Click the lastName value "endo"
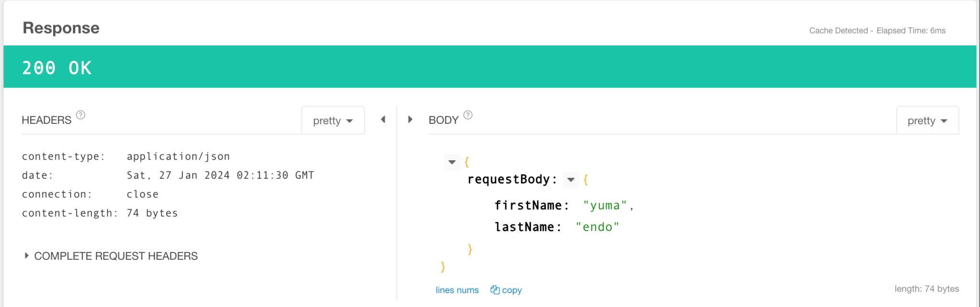The height and width of the screenshot is (307, 980). coord(597,227)
